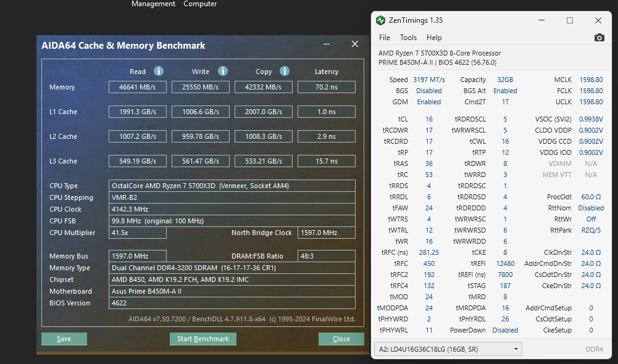The image size is (618, 364).
Task: Close the AIDA64 window with X
Action: 355,44
